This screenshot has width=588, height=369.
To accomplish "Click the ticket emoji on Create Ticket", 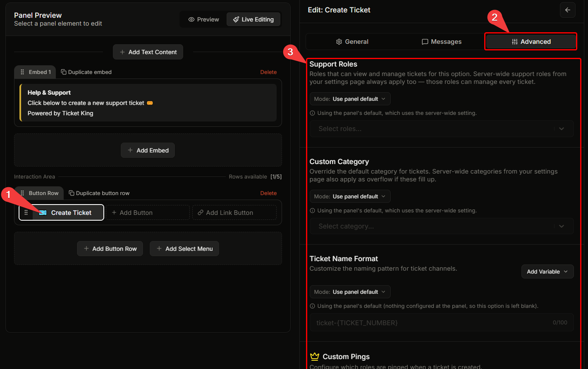I will [43, 212].
